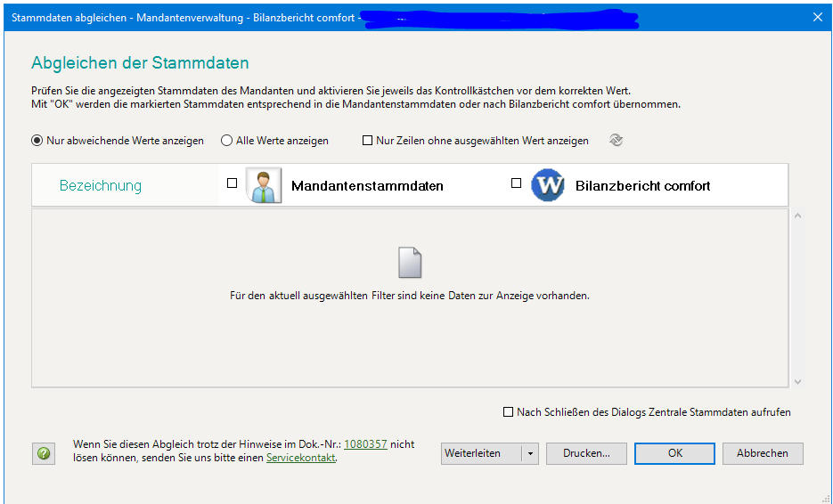Confirm with the OK button
Viewport: 833px width, 504px height.
(674, 453)
